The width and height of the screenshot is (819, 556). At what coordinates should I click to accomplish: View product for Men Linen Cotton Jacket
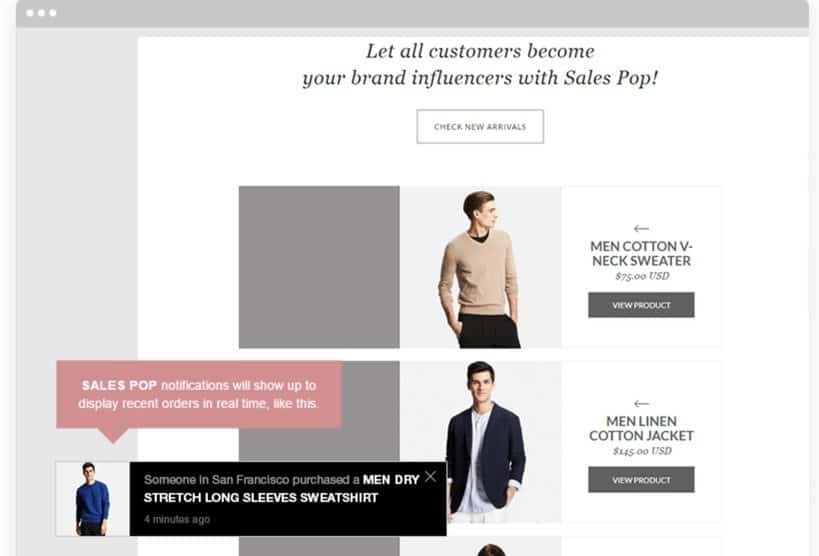click(x=641, y=480)
